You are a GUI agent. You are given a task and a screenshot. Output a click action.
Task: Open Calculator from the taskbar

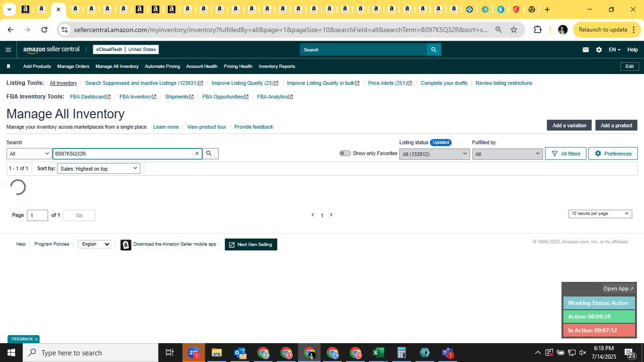[401, 353]
